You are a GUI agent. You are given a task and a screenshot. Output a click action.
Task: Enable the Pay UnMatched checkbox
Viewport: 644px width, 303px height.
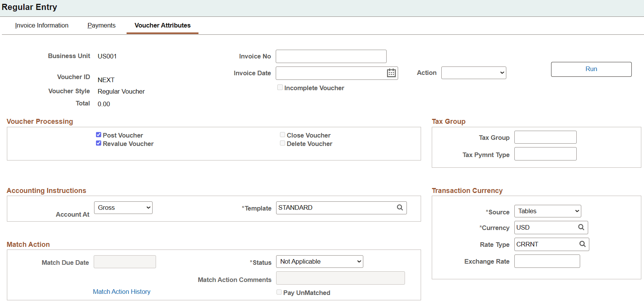[x=279, y=292]
